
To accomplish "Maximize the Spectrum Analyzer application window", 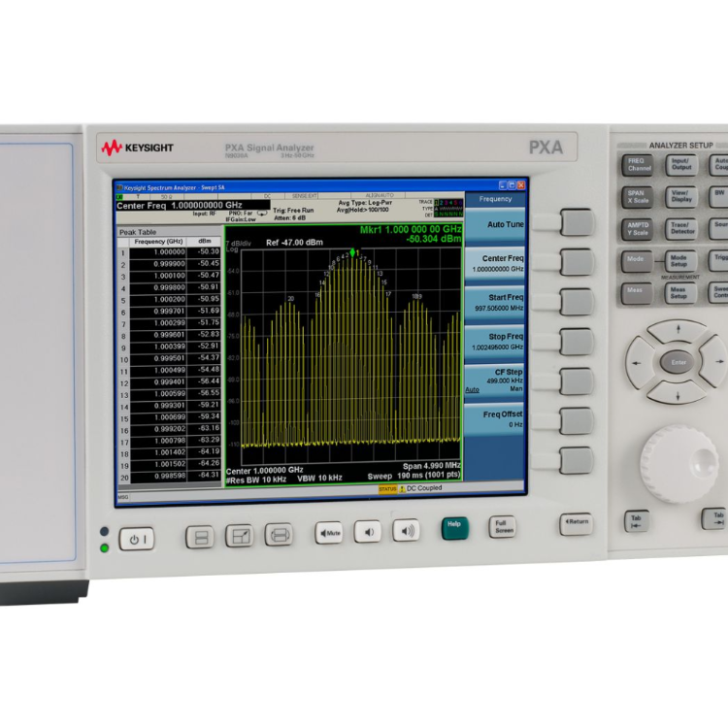I will [513, 185].
